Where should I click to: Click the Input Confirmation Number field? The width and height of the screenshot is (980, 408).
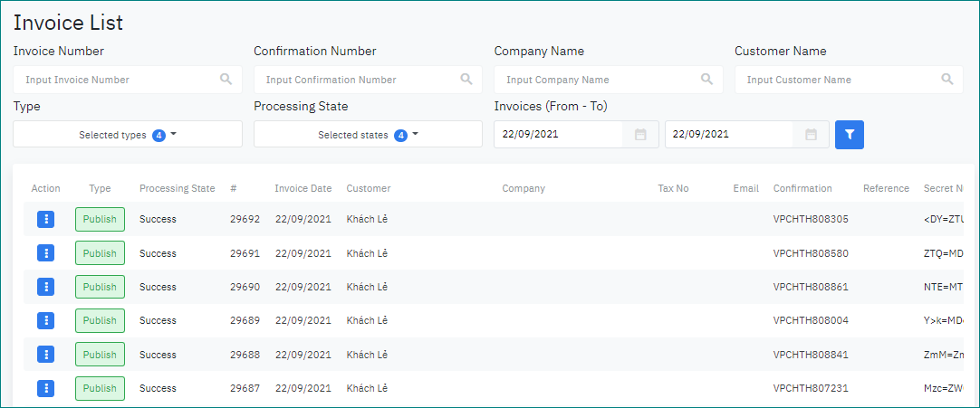click(358, 80)
